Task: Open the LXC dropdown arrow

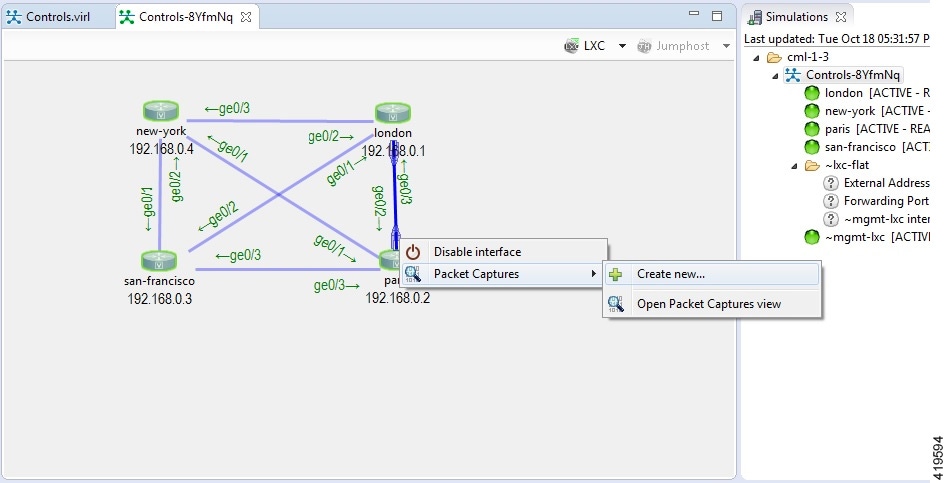Action: (x=622, y=46)
